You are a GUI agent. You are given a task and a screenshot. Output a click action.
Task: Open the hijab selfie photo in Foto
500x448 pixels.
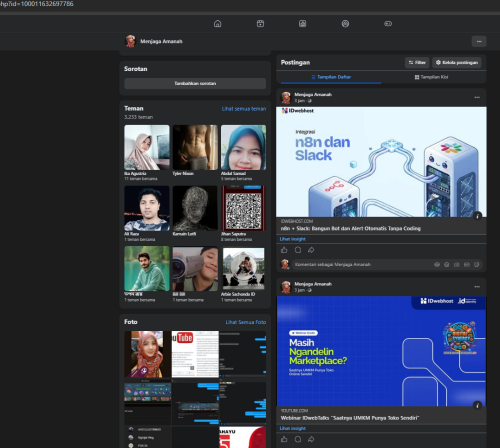tap(147, 354)
